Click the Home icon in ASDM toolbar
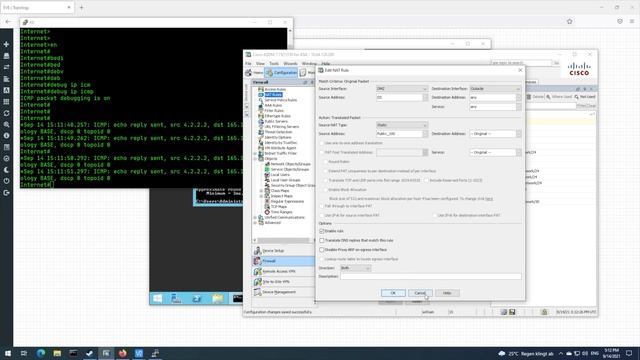The image size is (640, 360). coord(249,73)
